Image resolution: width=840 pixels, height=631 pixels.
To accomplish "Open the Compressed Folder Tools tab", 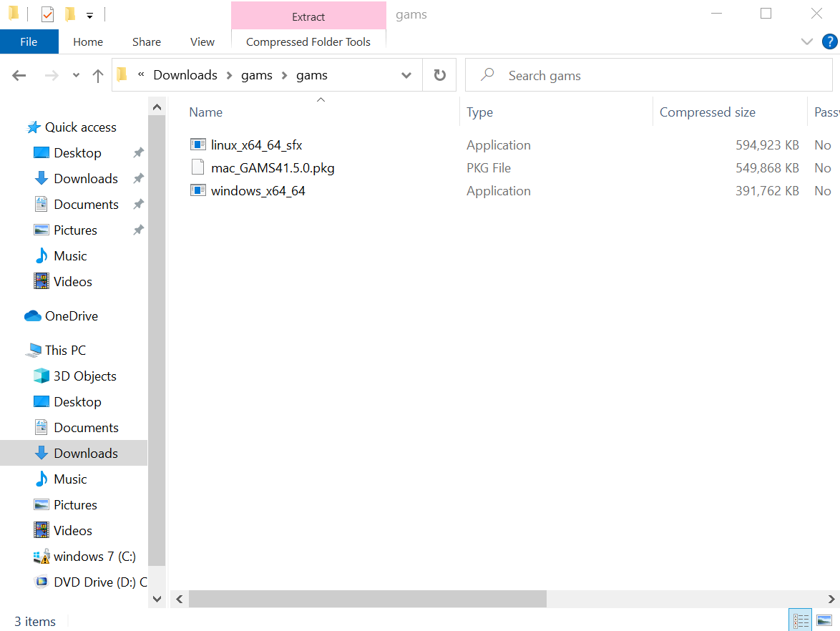I will point(308,41).
